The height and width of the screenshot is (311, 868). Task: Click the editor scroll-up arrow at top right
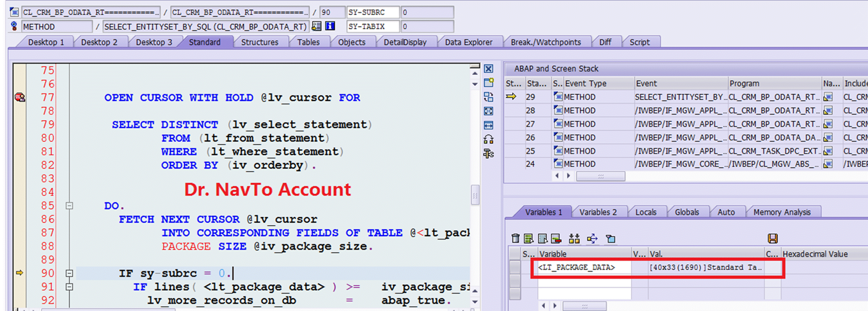[x=475, y=73]
